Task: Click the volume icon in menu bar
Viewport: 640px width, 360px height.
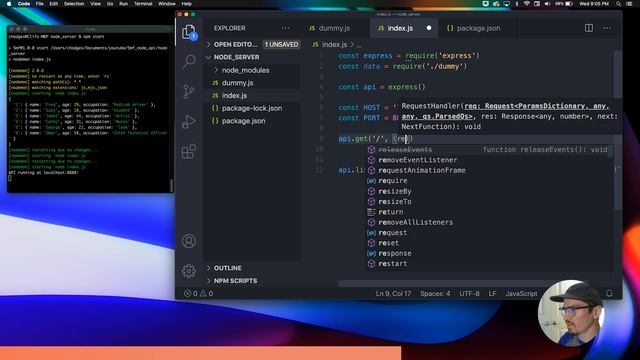Action: pyautogui.click(x=547, y=4)
